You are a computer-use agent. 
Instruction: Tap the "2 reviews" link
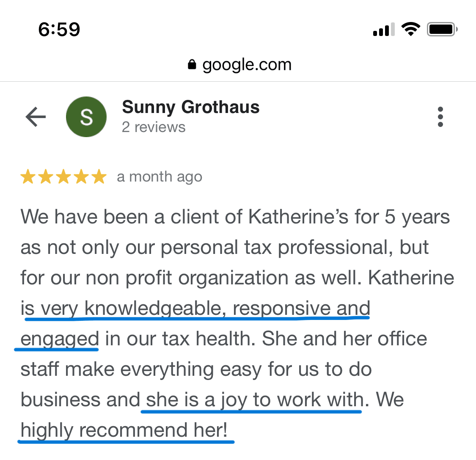point(154,127)
